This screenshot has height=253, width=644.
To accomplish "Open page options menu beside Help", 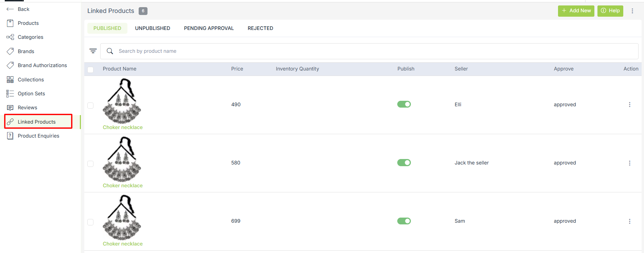I will pos(632,11).
